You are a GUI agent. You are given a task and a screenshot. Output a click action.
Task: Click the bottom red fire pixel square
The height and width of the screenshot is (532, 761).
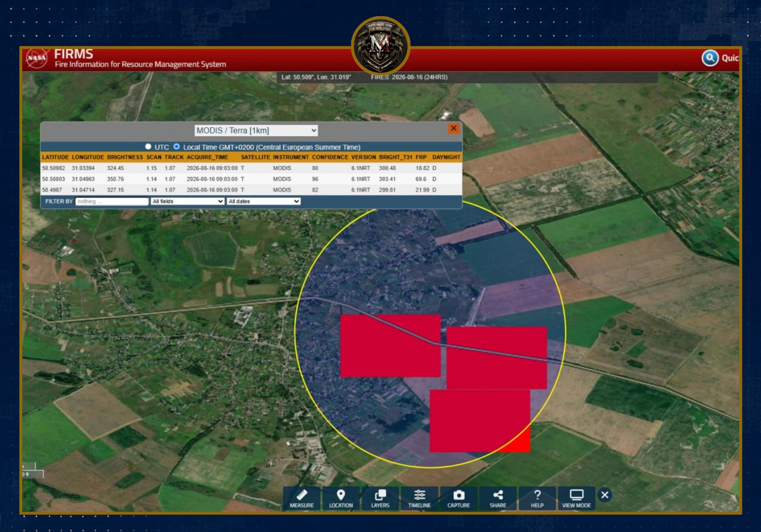point(480,421)
